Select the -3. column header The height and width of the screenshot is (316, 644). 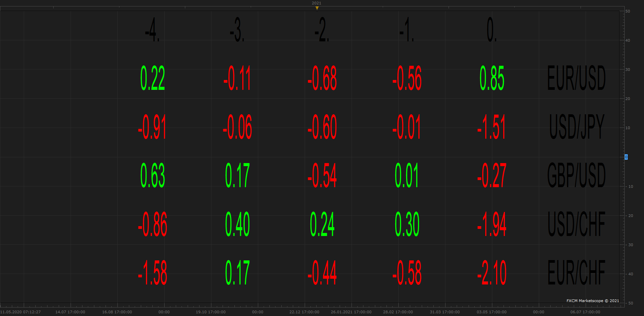click(x=237, y=30)
